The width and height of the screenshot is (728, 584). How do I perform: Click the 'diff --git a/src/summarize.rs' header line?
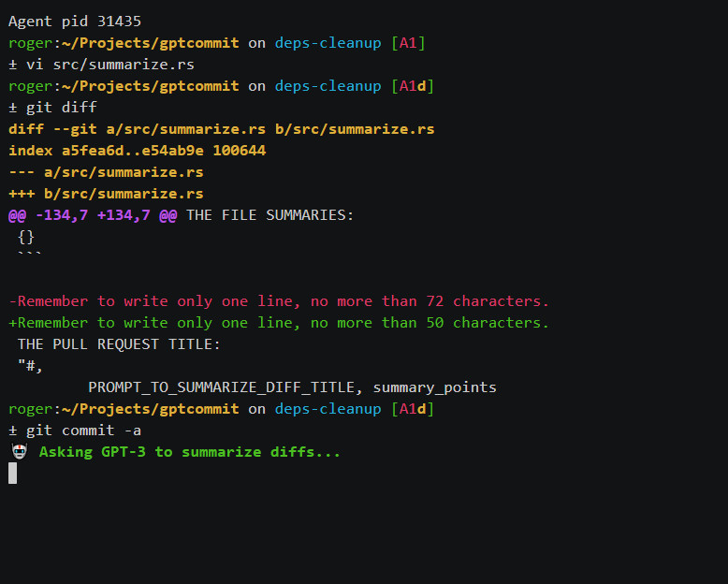coord(222,129)
